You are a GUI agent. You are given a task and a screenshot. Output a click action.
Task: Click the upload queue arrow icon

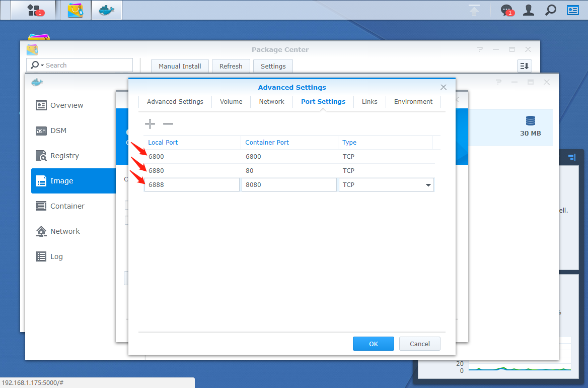pos(474,10)
